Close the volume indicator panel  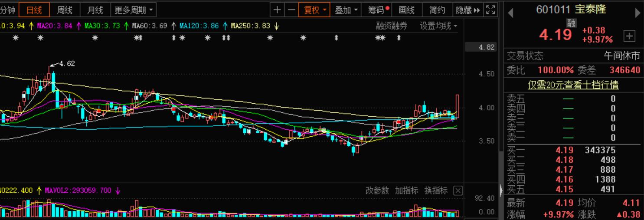[458, 190]
